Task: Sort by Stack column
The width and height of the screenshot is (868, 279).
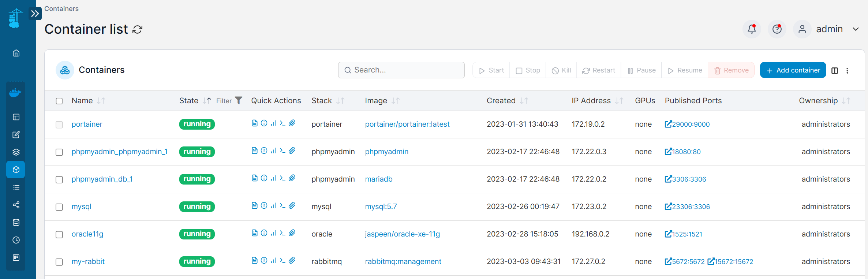Action: 328,101
